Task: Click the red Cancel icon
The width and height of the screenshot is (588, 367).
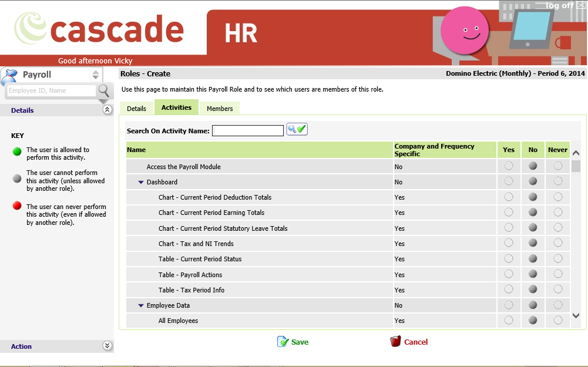Action: point(395,341)
